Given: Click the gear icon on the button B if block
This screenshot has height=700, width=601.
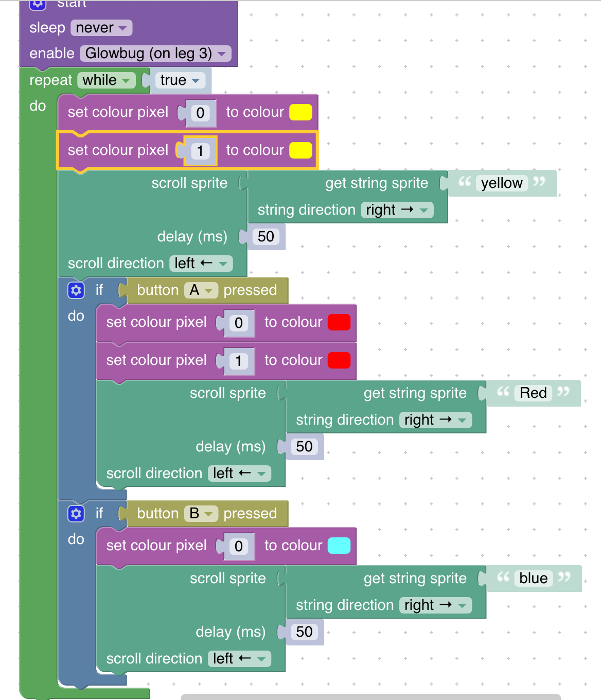Looking at the screenshot, I should point(76,513).
